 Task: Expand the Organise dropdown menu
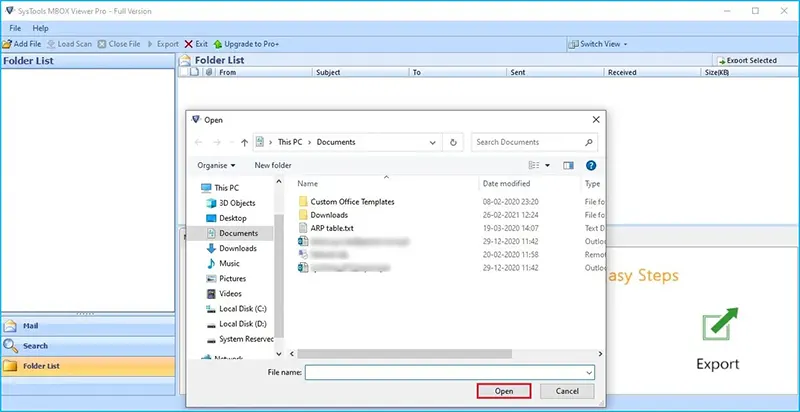pos(216,165)
